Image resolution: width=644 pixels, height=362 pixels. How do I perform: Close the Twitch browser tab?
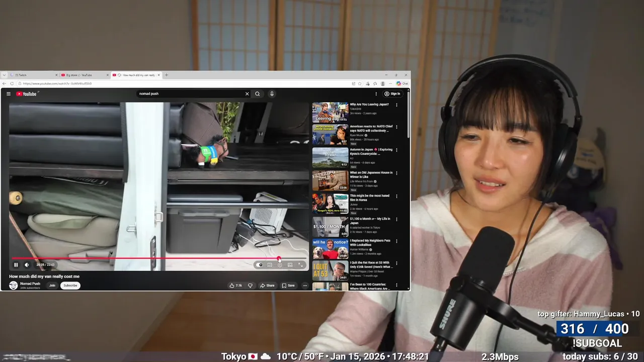coord(56,75)
